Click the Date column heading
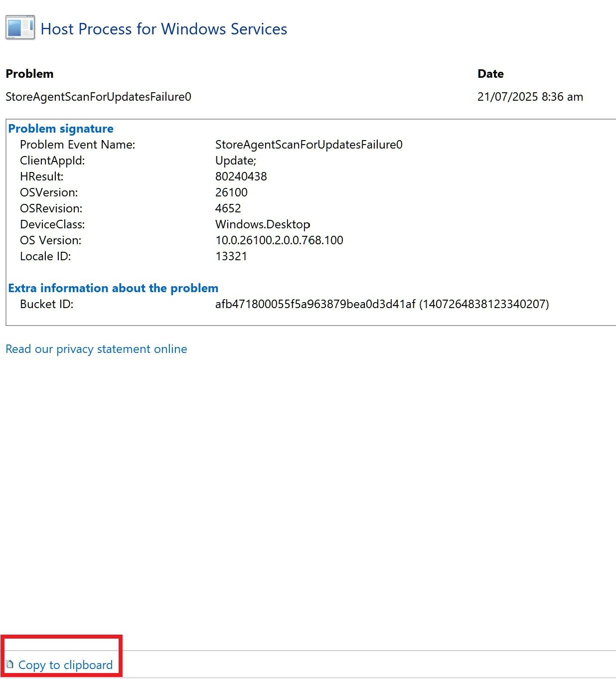The height and width of the screenshot is (679, 616). pos(490,74)
